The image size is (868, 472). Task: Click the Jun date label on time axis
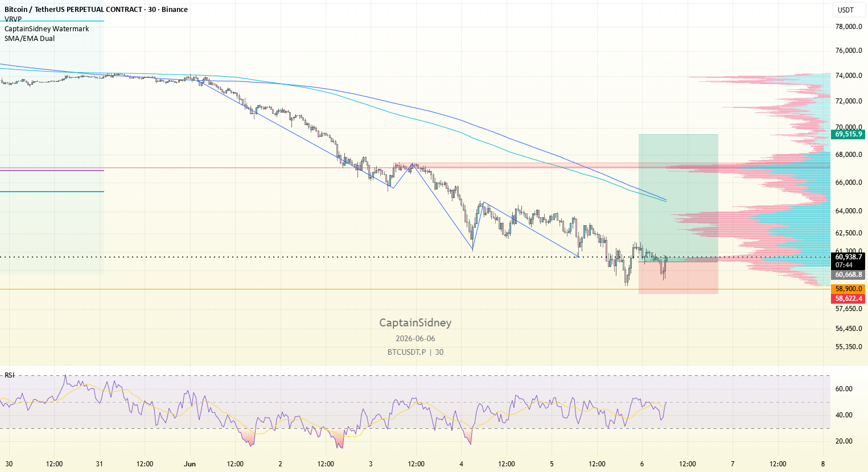tap(190, 464)
